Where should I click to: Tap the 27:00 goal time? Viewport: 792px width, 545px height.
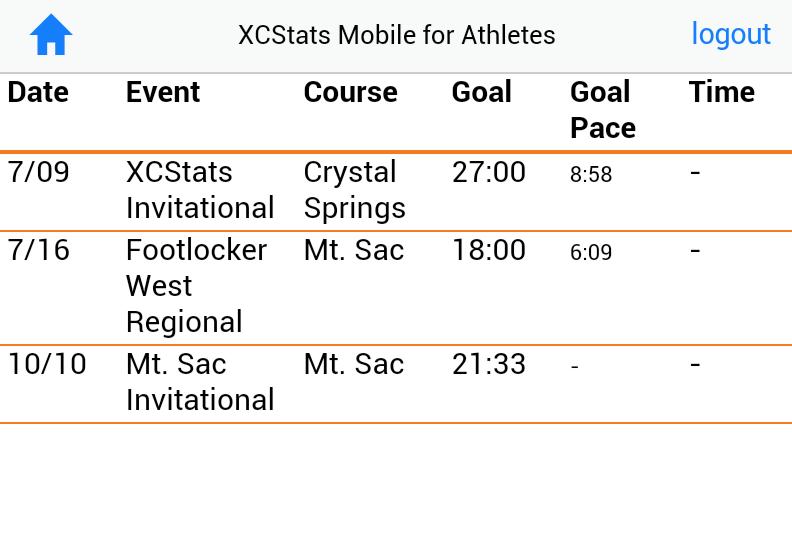[488, 172]
